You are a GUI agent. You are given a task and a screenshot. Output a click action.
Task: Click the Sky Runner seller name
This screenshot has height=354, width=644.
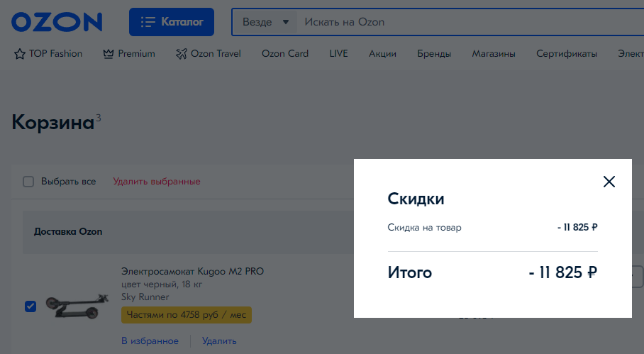click(x=145, y=297)
